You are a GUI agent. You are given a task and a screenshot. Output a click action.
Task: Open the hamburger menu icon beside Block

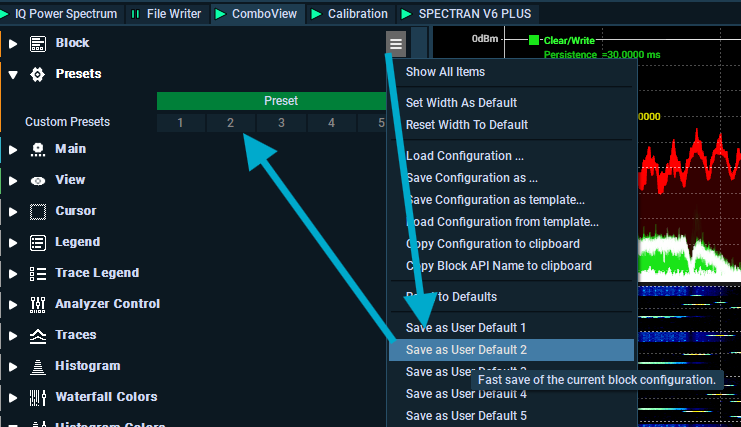click(396, 43)
